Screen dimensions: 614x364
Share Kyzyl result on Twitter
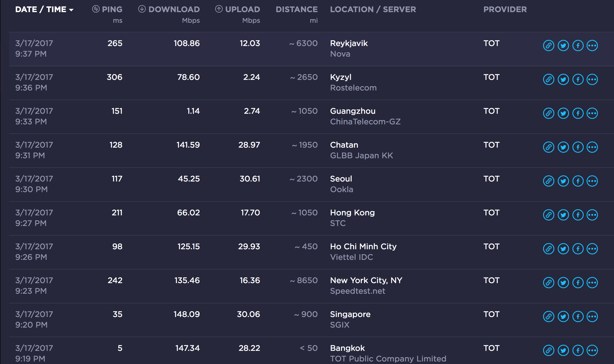563,80
